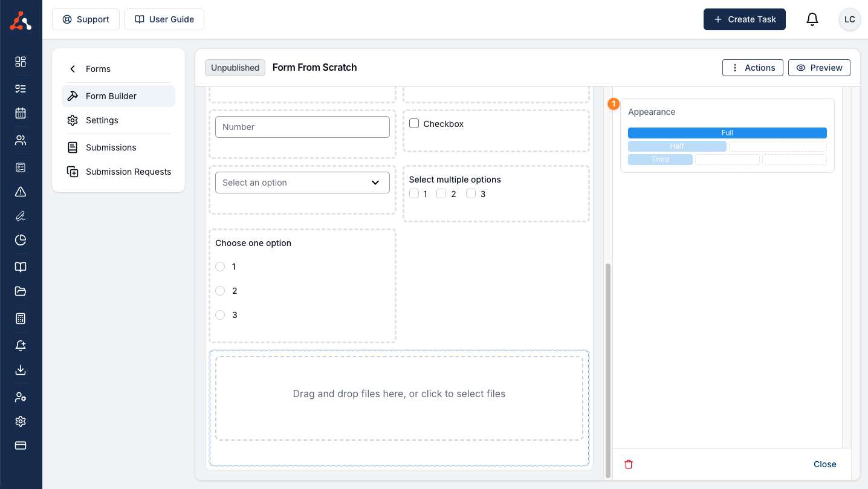Open the download icon in sidebar
868x489 pixels.
[x=21, y=370]
